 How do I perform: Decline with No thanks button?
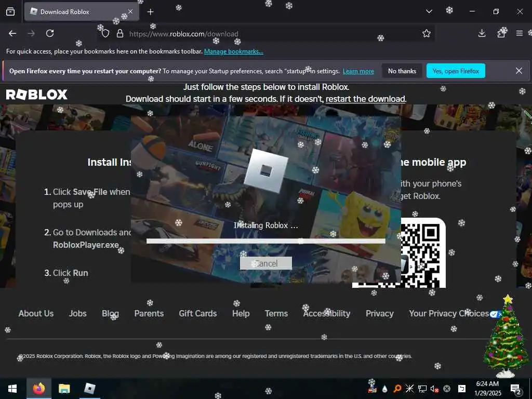pyautogui.click(x=402, y=71)
